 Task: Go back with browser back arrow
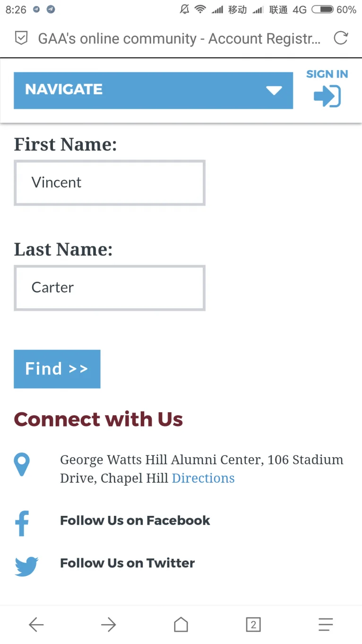pyautogui.click(x=36, y=625)
